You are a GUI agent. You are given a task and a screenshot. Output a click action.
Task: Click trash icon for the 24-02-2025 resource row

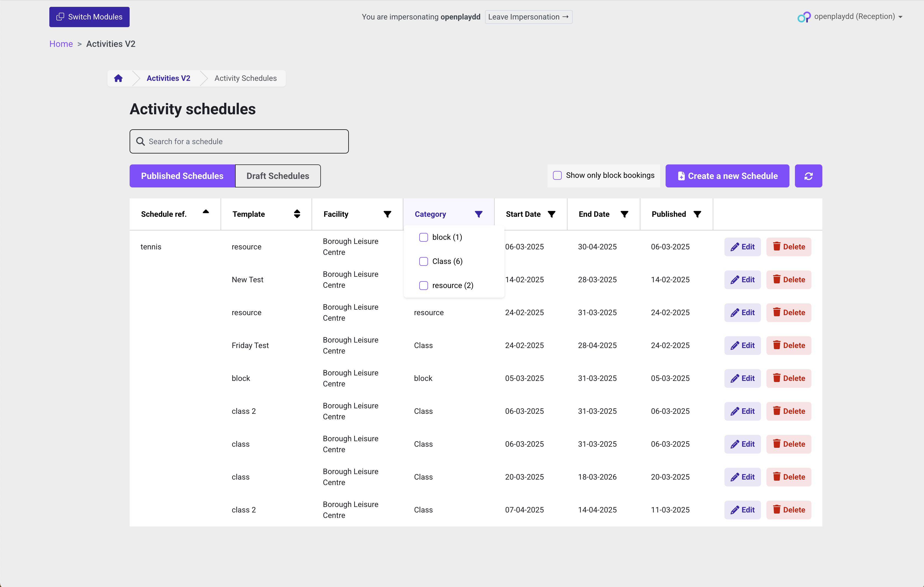tap(777, 312)
